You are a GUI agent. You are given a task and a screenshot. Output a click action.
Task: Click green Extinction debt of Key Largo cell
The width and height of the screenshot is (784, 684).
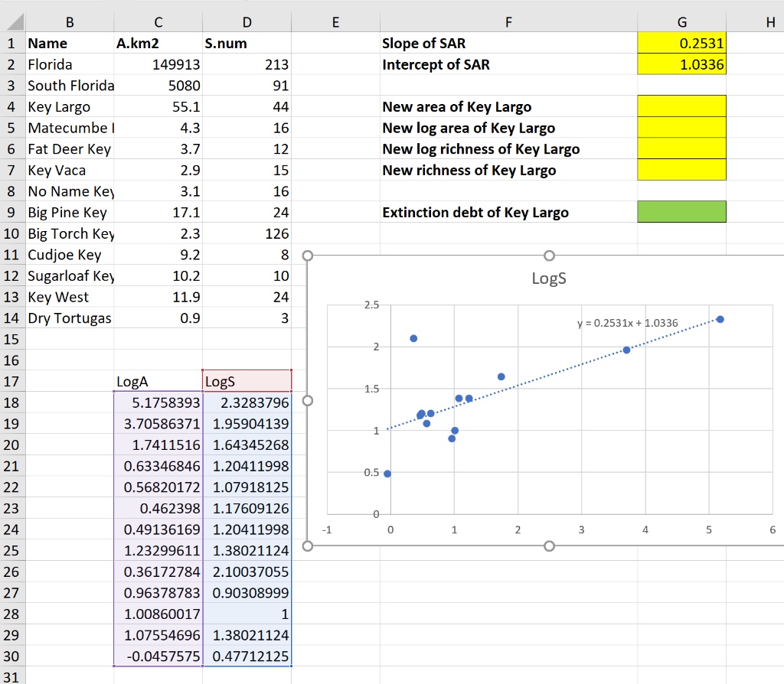coord(681,212)
